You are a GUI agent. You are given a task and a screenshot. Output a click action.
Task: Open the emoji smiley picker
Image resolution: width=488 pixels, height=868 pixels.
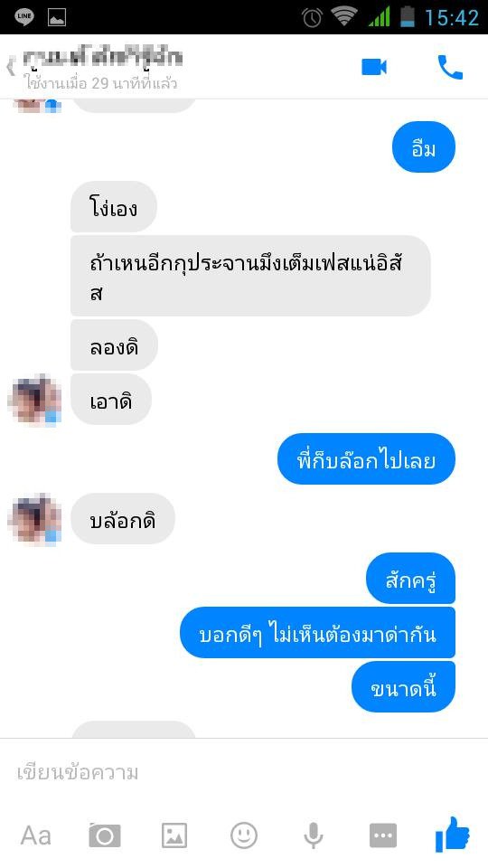243,835
